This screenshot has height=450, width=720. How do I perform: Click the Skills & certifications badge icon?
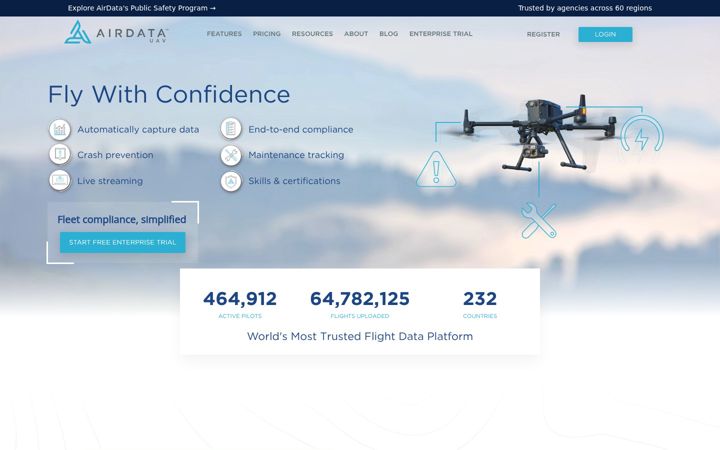pyautogui.click(x=231, y=181)
